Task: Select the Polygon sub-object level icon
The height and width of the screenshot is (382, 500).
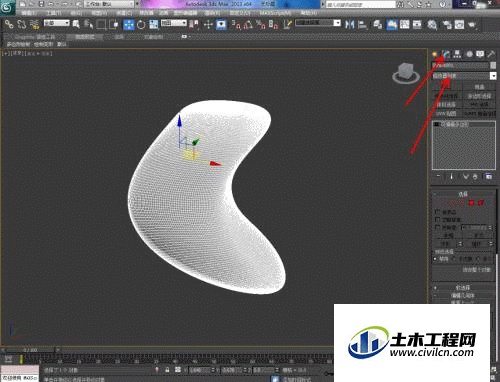Action: 471,202
